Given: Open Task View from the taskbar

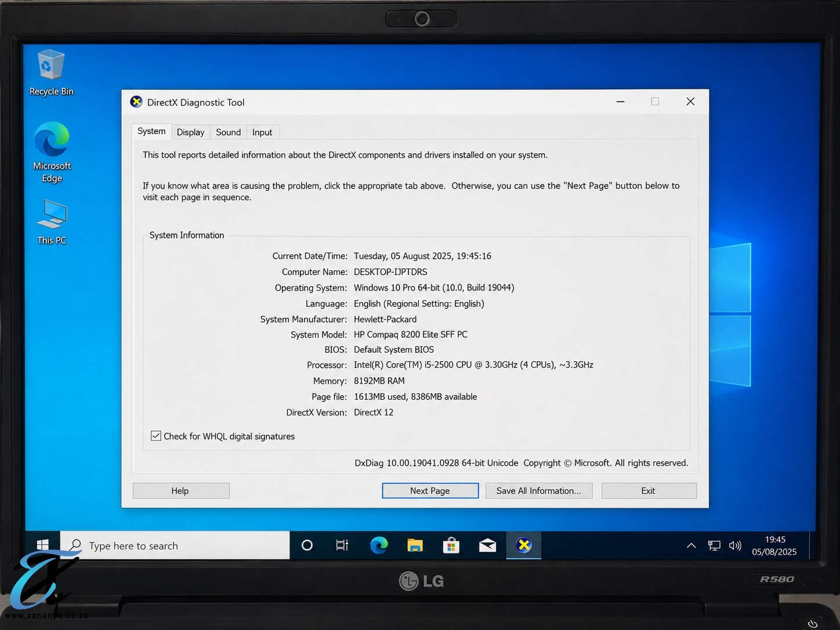Looking at the screenshot, I should [x=342, y=545].
